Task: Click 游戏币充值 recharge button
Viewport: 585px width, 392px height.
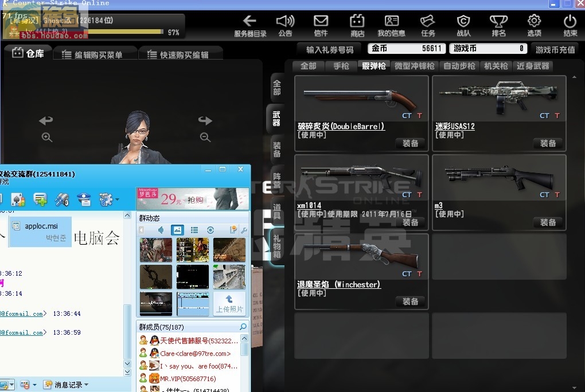Action: click(555, 49)
